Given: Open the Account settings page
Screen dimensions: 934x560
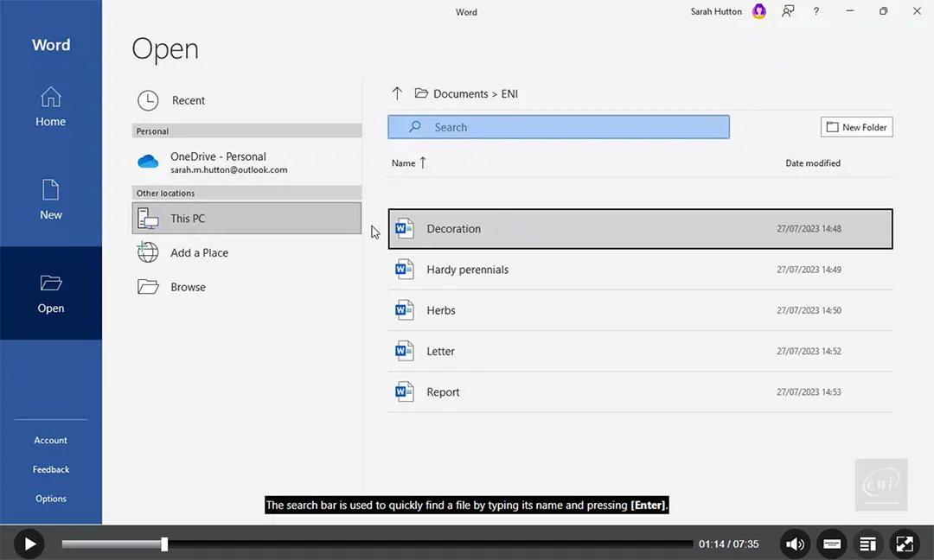Looking at the screenshot, I should [50, 441].
